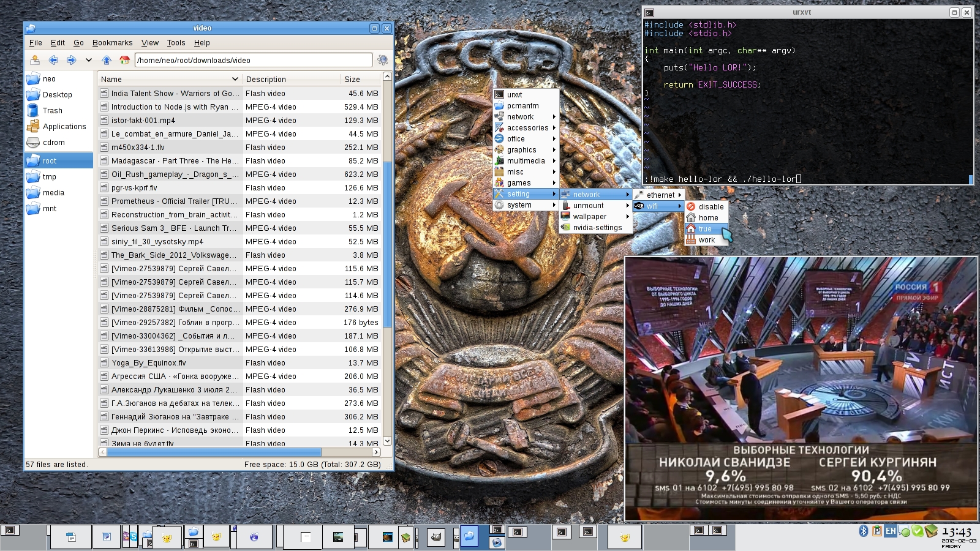Open the Edit menu
The width and height of the screenshot is (980, 551).
pyautogui.click(x=58, y=43)
